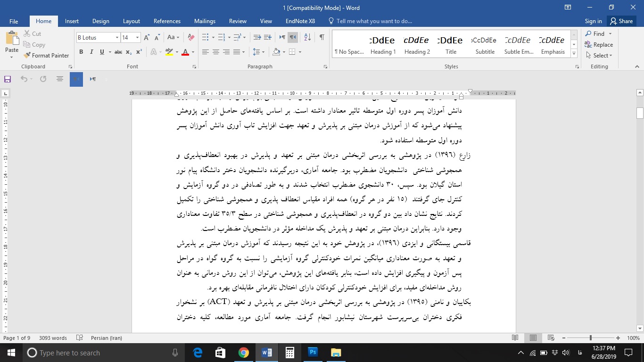Toggle italic formatting

pos(91,52)
